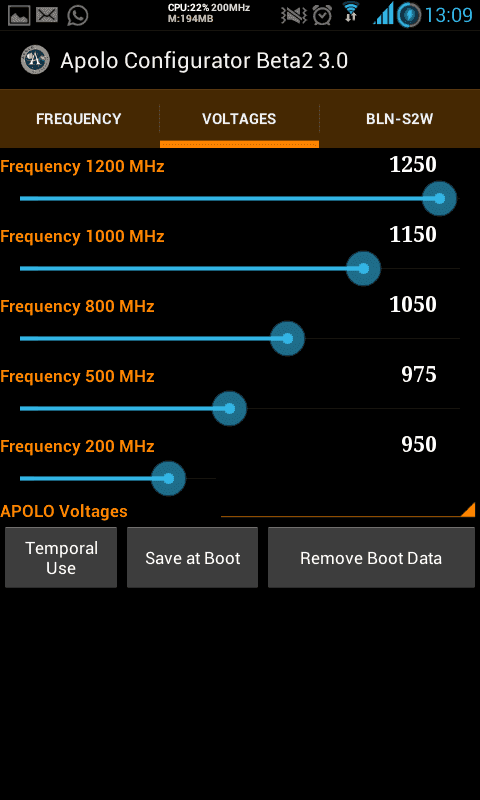
Task: Click the Frequency 800 MHz slider handle
Action: pyautogui.click(x=287, y=338)
